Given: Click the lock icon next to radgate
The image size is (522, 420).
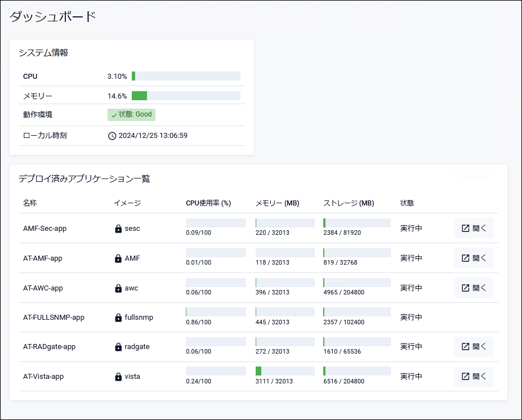Looking at the screenshot, I should (x=118, y=347).
